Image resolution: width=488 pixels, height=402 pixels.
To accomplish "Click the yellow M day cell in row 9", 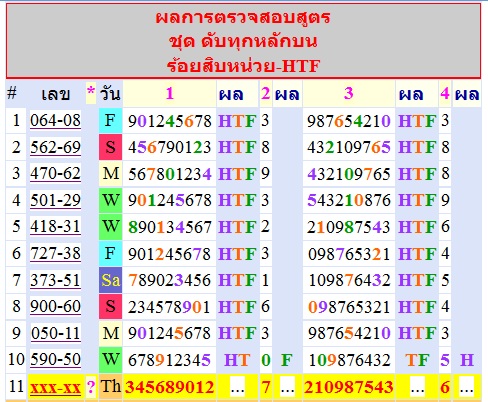I will (x=110, y=333).
